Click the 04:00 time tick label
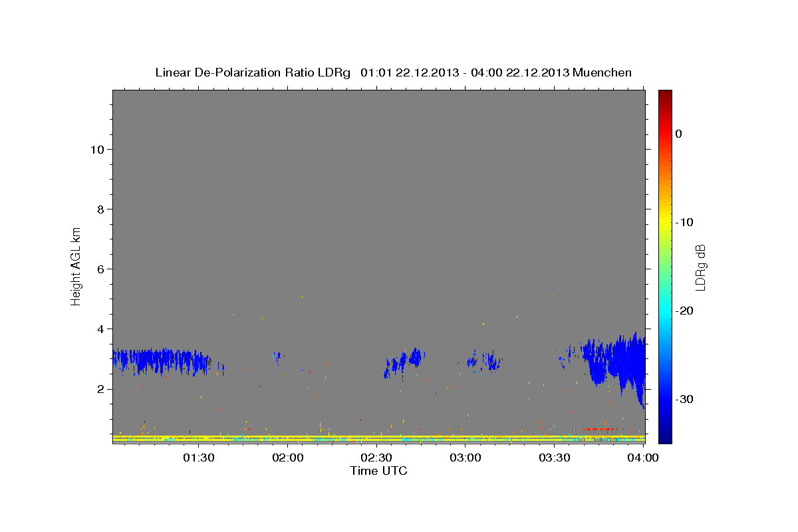 (644, 458)
